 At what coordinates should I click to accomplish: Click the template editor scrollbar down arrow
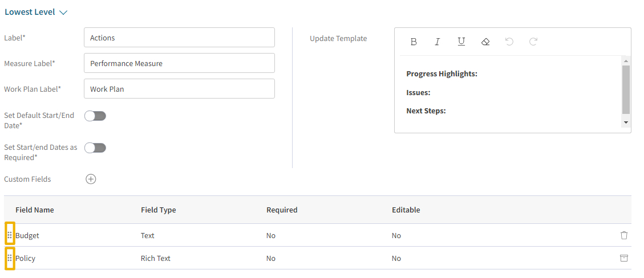[626, 122]
